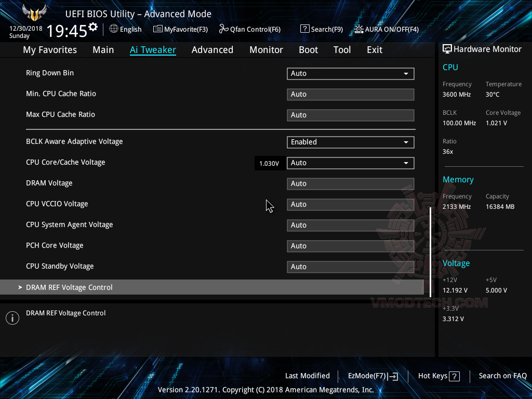Click the info icon near DRAM REF description
This screenshot has width=532, height=399.
(12, 317)
